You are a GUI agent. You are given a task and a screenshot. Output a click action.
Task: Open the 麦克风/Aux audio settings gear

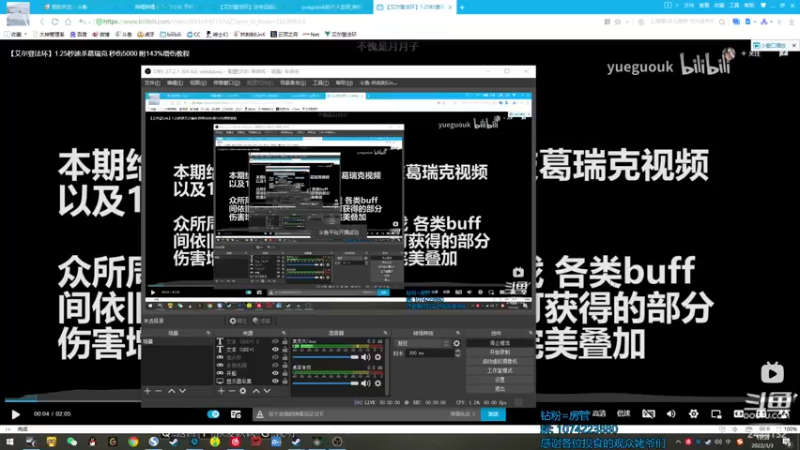tap(378, 357)
